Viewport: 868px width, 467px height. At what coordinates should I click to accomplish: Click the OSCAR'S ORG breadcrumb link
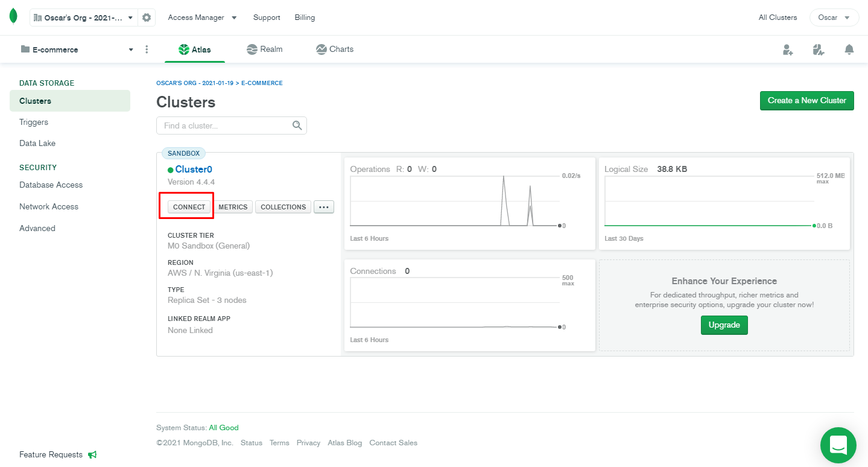[x=195, y=83]
